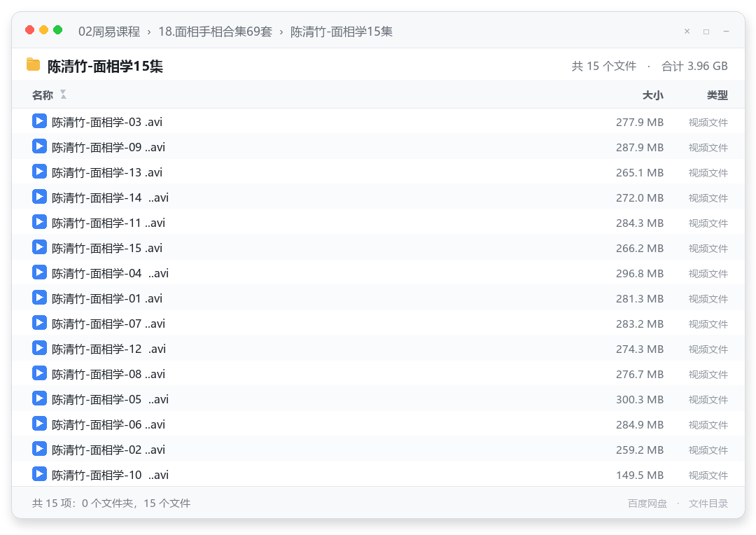Sort by the 大小 column header

(653, 95)
